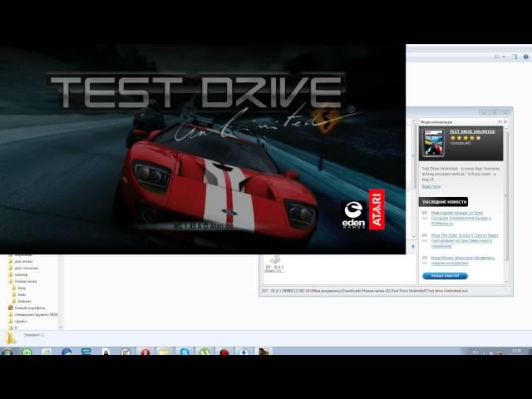Click the five-star rating in media info panel
532x399 pixels.
coord(465,138)
